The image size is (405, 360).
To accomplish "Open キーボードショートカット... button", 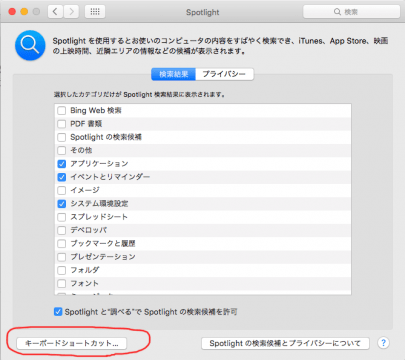I will coord(72,343).
